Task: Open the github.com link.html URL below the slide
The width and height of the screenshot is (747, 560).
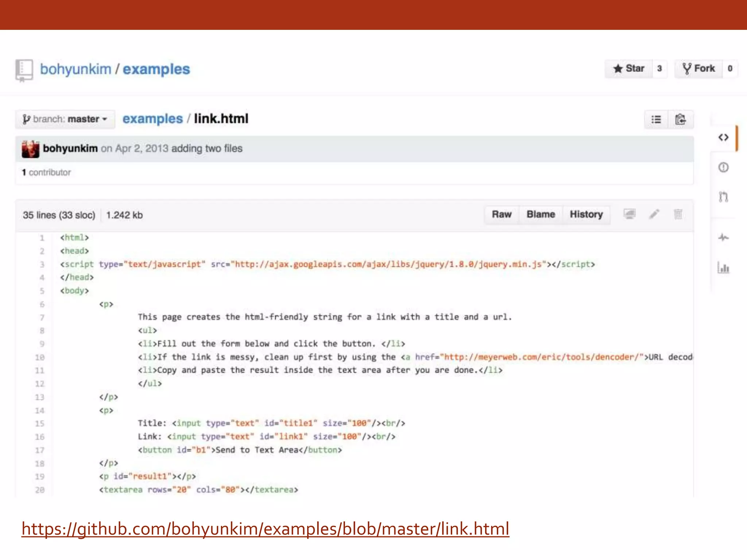Action: click(266, 529)
